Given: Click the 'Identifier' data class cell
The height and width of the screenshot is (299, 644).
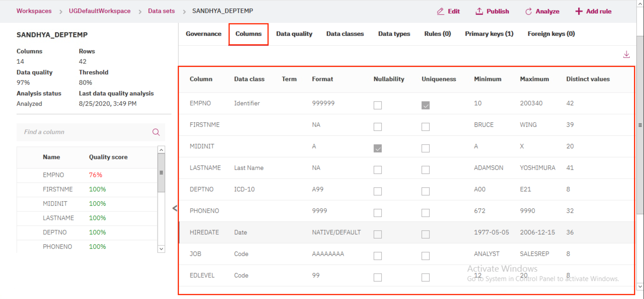Looking at the screenshot, I should [247, 103].
